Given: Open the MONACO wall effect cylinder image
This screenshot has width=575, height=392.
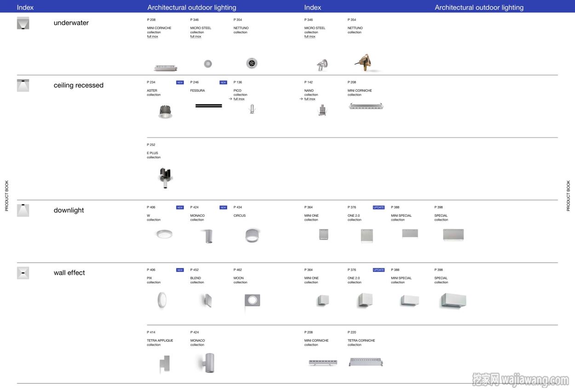Looking at the screenshot, I should tap(209, 363).
